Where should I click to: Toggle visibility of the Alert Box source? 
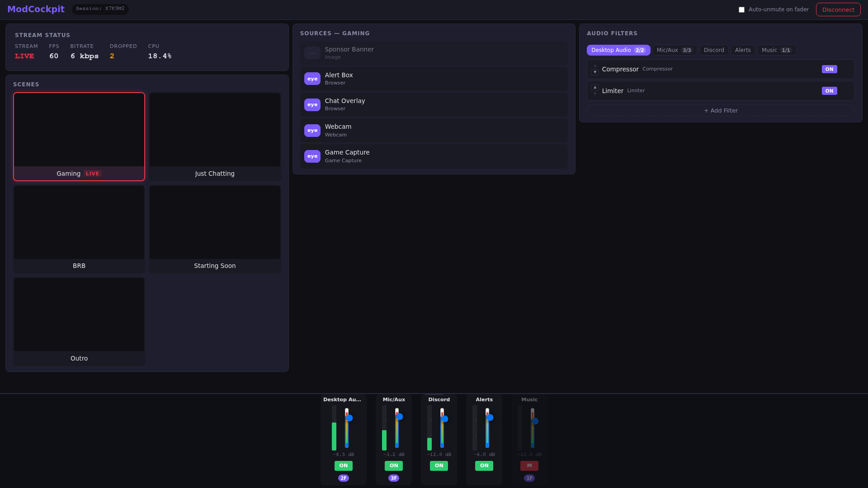pos(312,78)
